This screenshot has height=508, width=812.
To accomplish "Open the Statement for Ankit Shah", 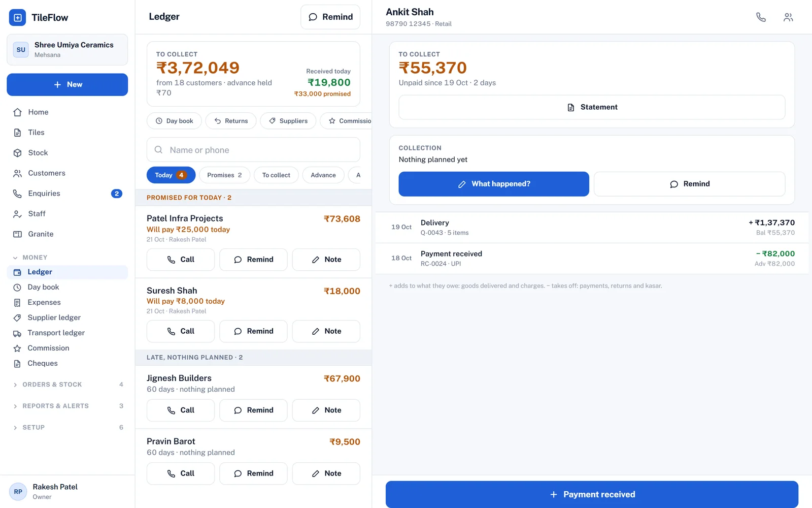I will point(592,107).
